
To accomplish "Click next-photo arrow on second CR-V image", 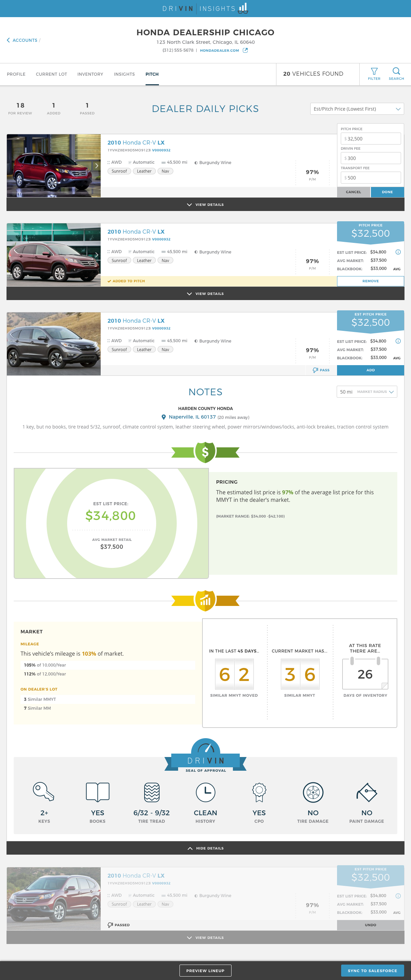I will coord(97,255).
